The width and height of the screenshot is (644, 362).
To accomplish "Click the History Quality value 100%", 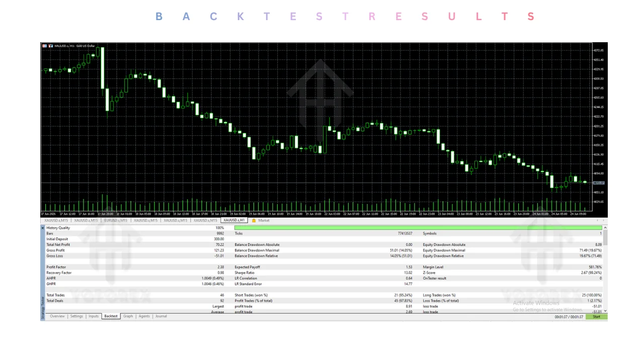I will 220,228.
